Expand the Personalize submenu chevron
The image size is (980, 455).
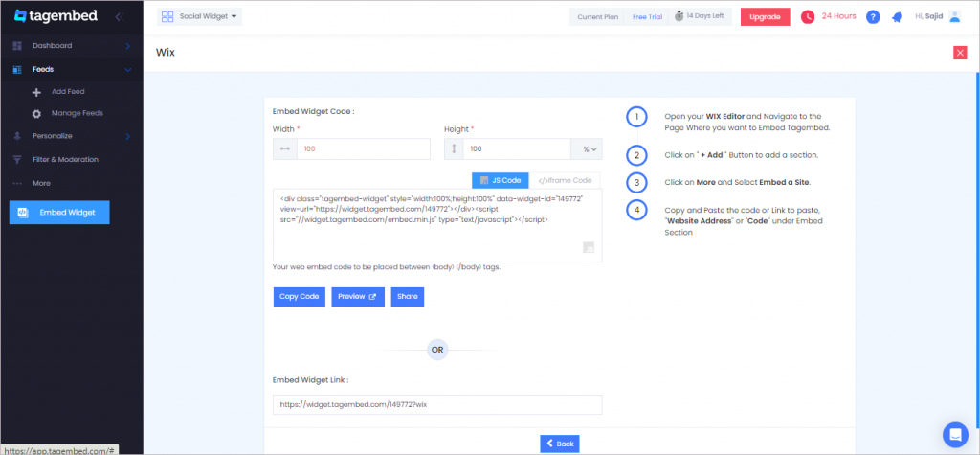(x=127, y=136)
